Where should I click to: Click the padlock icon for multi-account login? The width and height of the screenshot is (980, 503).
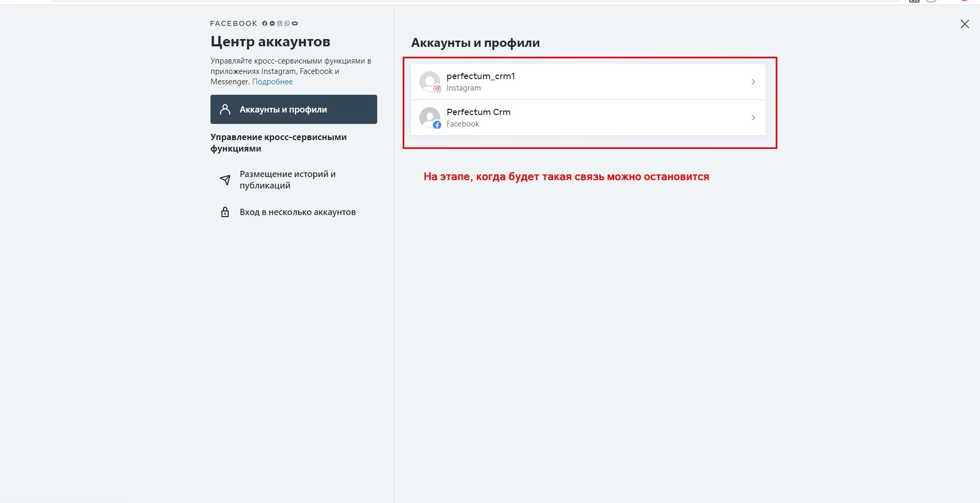pyautogui.click(x=225, y=212)
